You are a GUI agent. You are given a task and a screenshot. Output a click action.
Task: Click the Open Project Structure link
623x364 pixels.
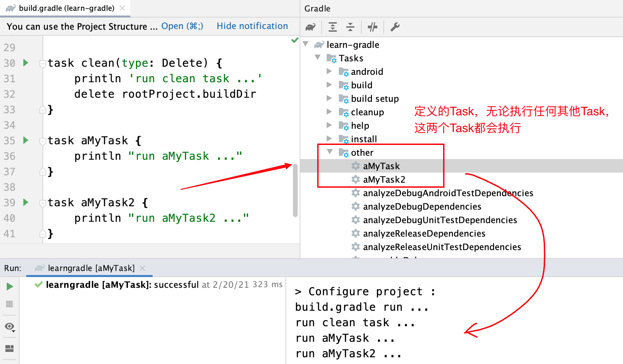[182, 26]
